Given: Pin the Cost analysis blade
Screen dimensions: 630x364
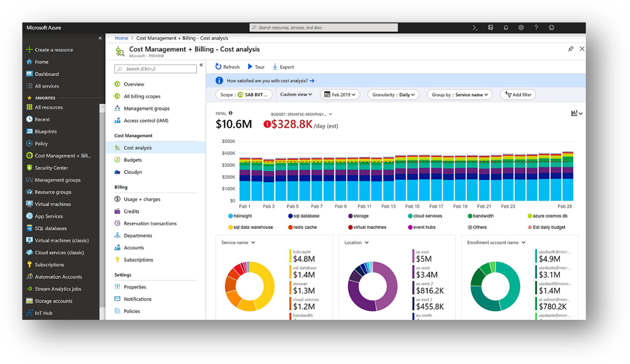Looking at the screenshot, I should tap(570, 48).
